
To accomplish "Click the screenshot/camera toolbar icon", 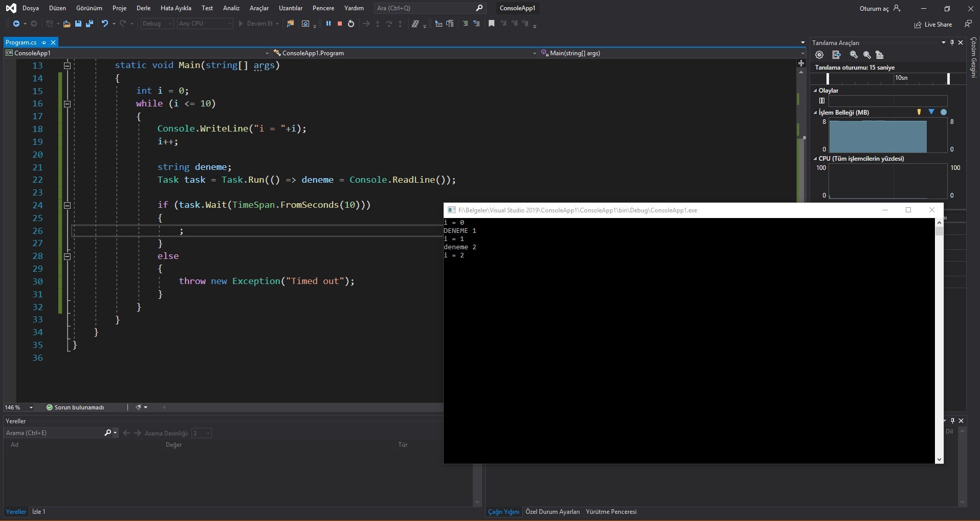I will pos(306,24).
